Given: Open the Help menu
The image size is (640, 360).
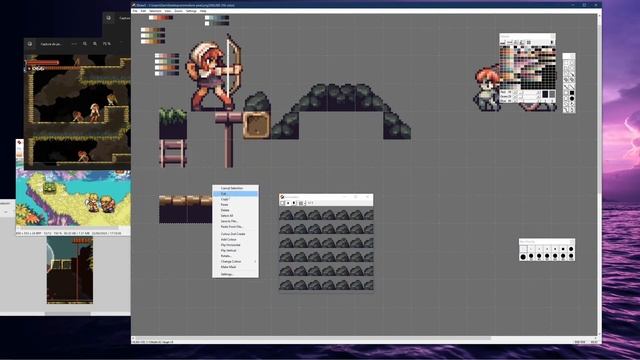Looking at the screenshot, I should (203, 11).
